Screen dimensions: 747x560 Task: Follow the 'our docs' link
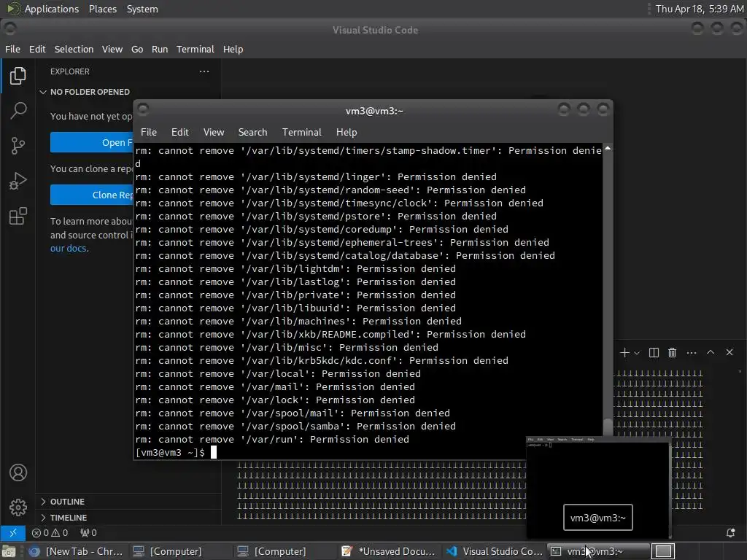[69, 248]
